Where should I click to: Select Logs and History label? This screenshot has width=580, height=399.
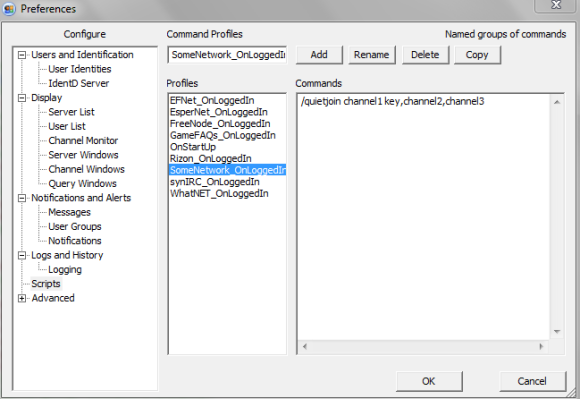click(x=67, y=256)
